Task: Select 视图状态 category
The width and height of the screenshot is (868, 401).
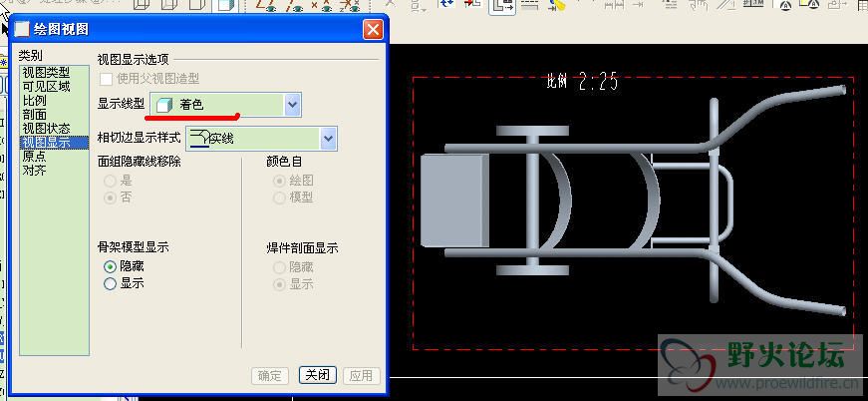Action: 46,128
